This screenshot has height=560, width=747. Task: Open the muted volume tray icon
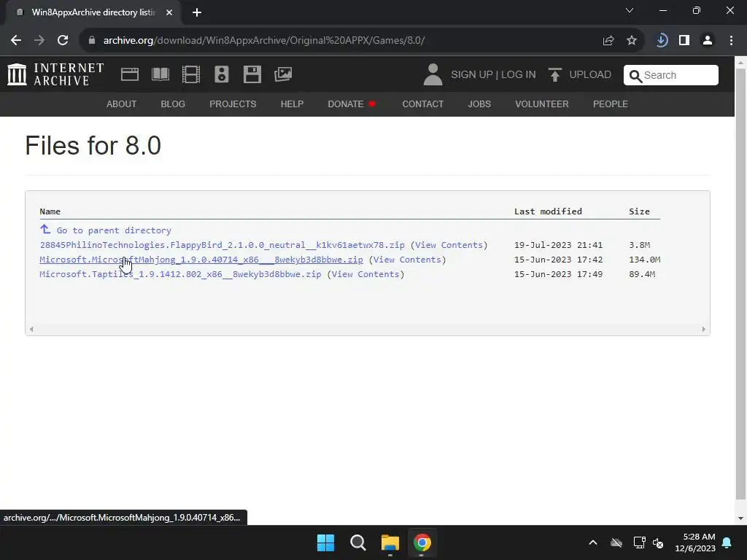click(x=659, y=542)
